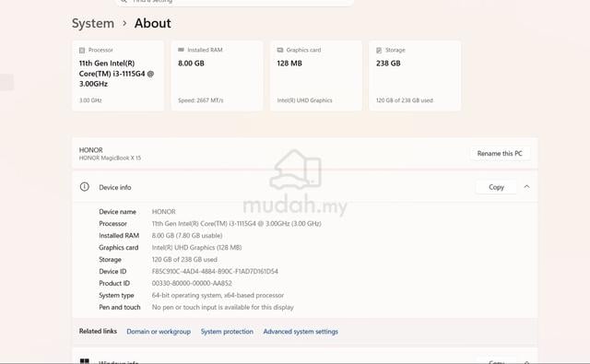
Task: Click the Intel(R) UHD Graphics card subtitle
Action: [305, 100]
